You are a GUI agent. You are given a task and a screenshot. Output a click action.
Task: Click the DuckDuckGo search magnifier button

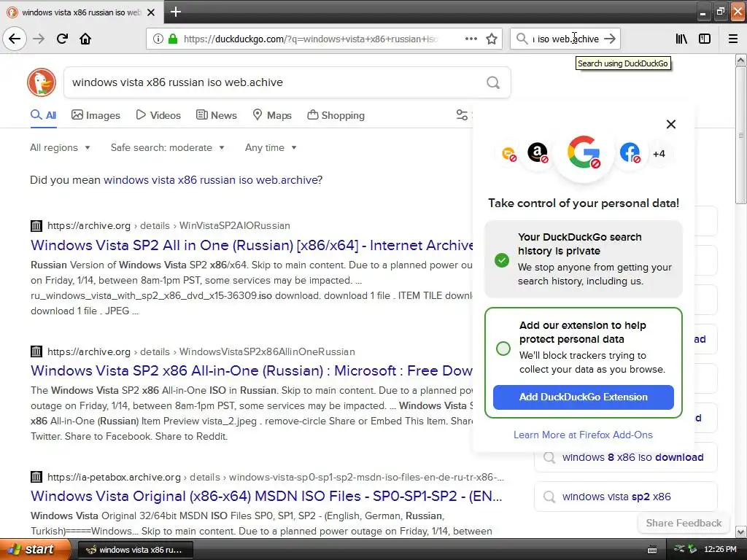tap(493, 82)
